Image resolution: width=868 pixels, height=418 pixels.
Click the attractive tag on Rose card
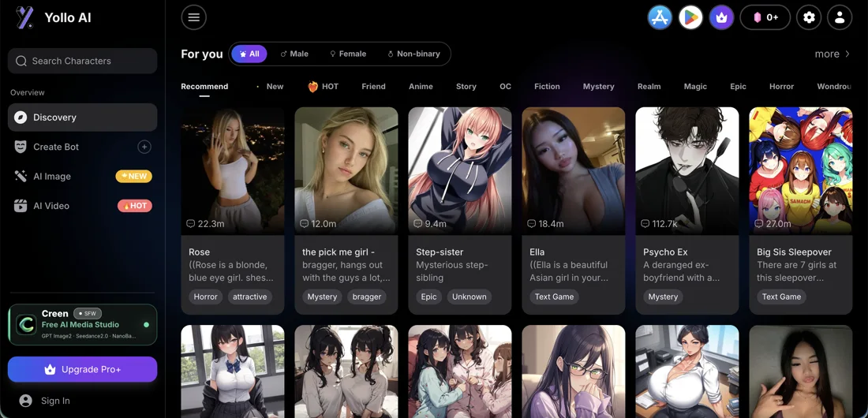[249, 297]
